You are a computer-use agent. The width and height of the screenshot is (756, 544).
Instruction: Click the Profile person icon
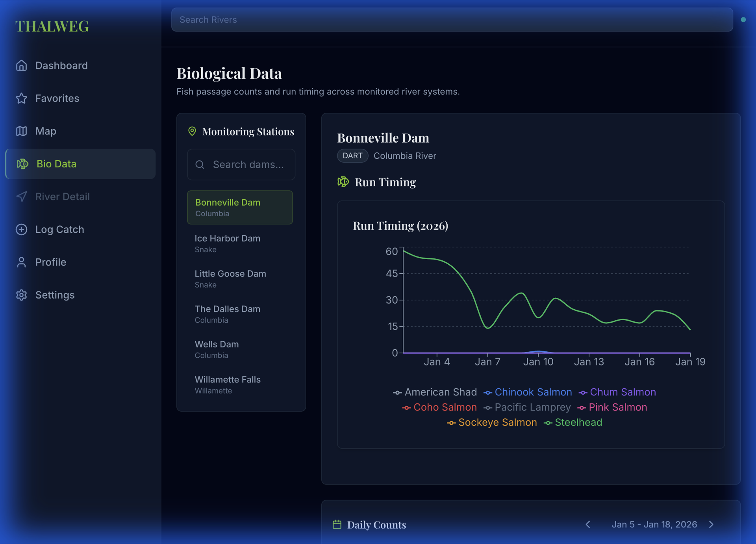point(22,262)
